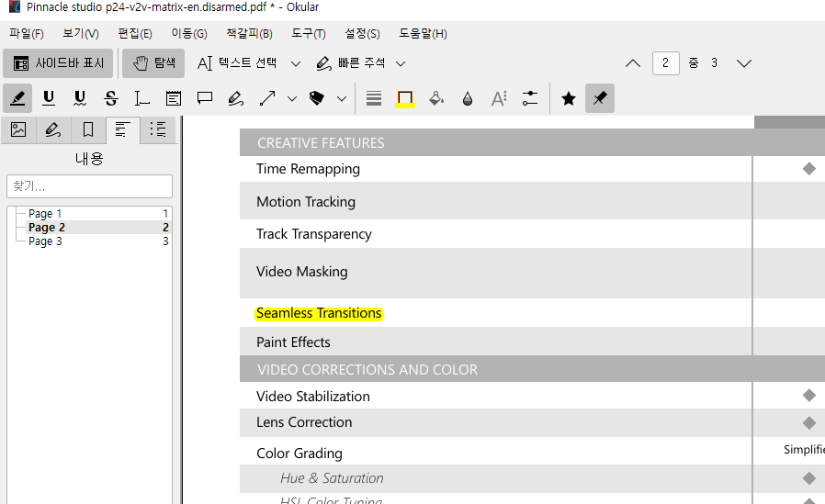Open the inner fill color picker
The image size is (825, 504).
[436, 98]
